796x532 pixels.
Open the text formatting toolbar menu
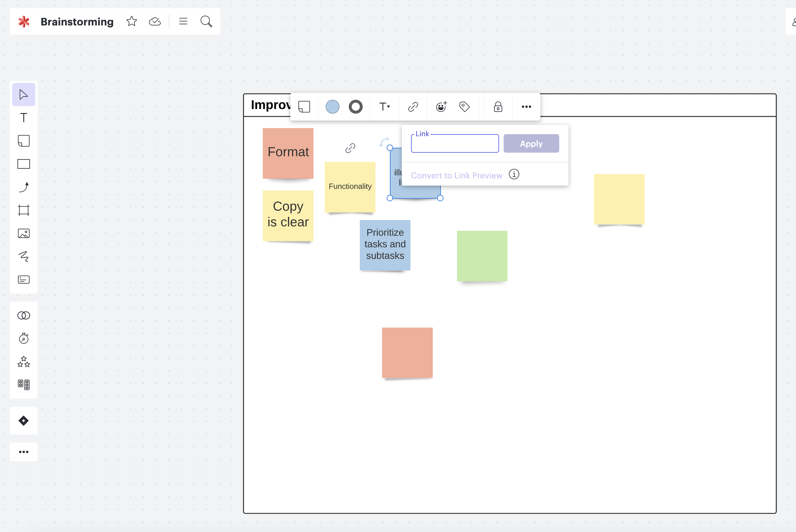click(385, 106)
